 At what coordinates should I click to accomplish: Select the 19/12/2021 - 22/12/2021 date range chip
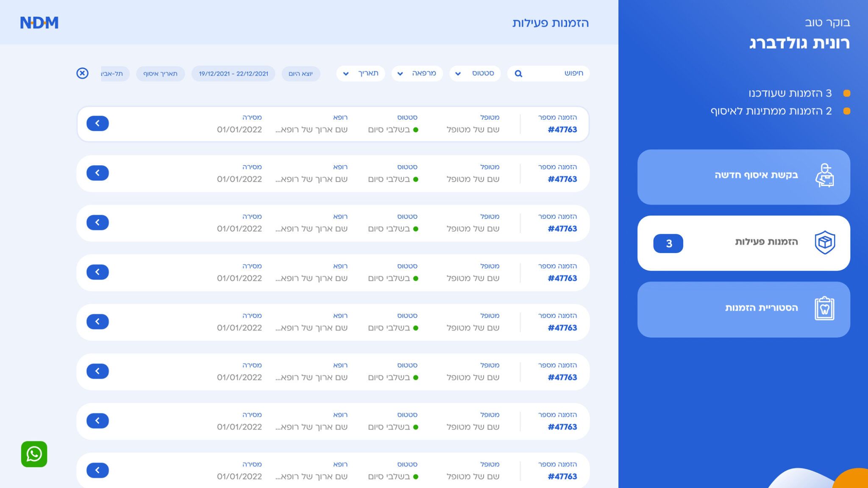coord(234,74)
